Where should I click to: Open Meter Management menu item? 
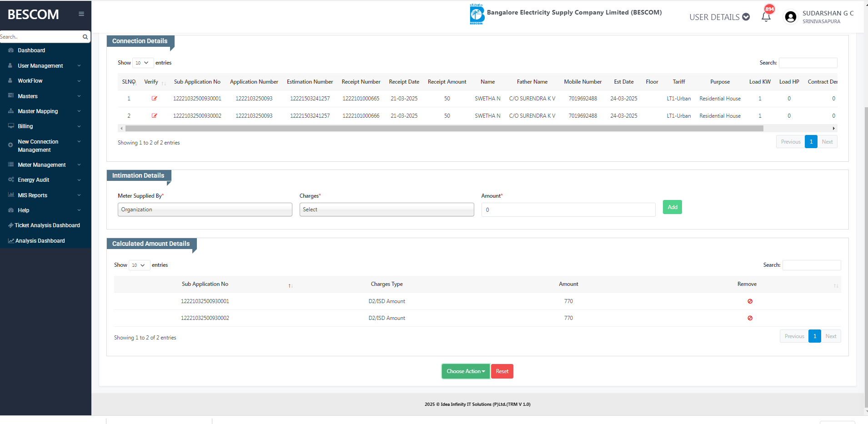pyautogui.click(x=41, y=165)
